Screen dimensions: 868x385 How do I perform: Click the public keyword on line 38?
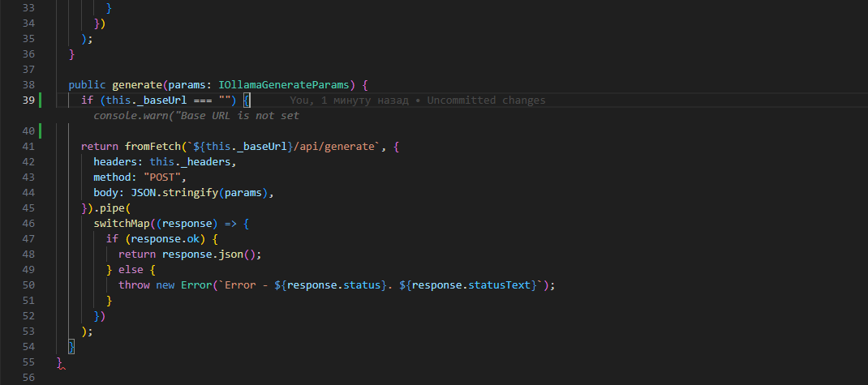click(x=87, y=85)
